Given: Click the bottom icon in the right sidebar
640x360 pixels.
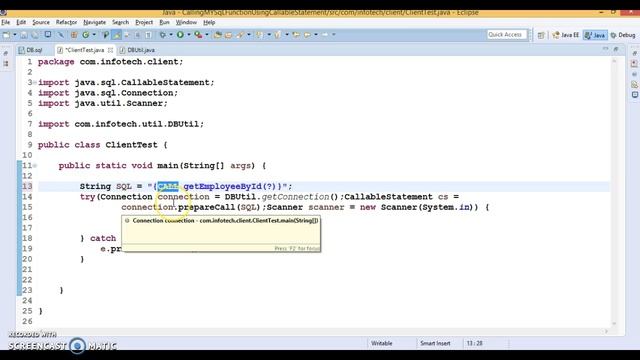Looking at the screenshot, I should [635, 95].
